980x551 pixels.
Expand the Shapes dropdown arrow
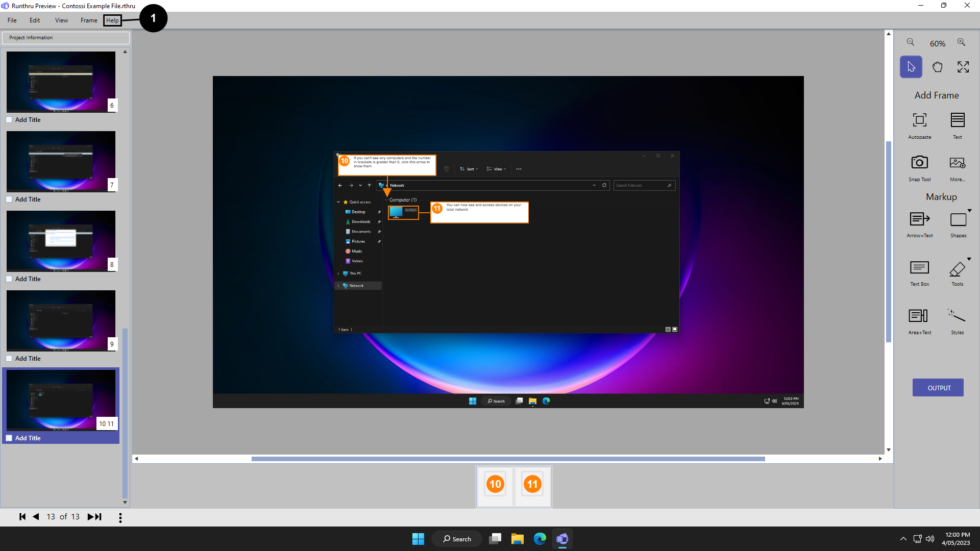969,211
